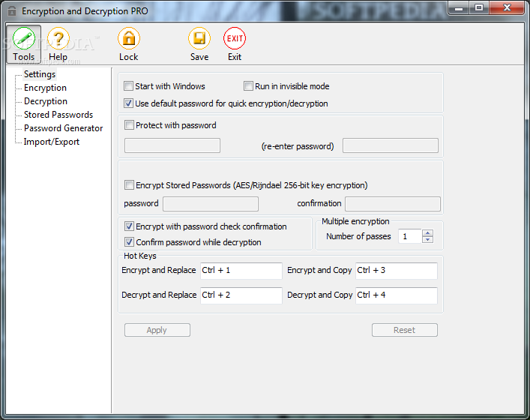Click the Reset button

(x=405, y=330)
